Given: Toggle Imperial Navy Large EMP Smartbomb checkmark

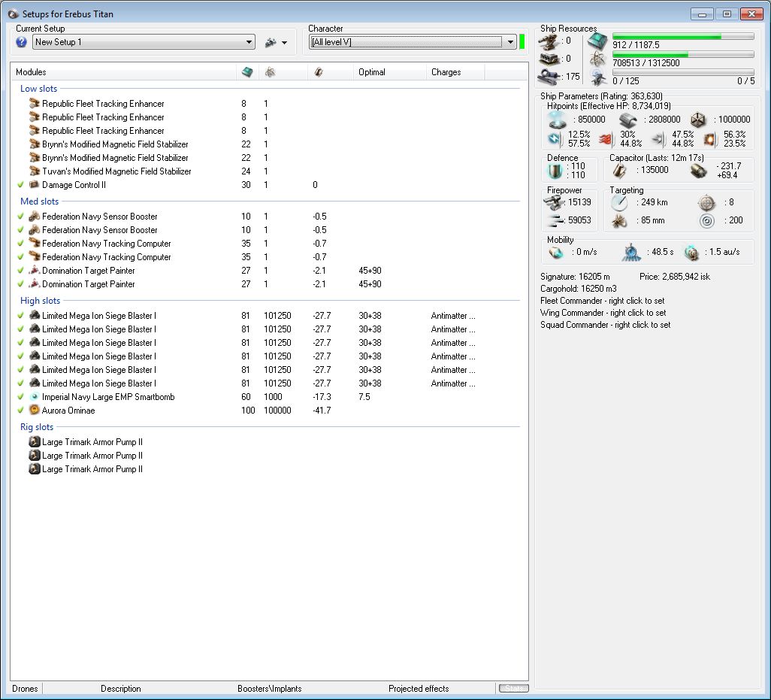Looking at the screenshot, I should [20, 397].
